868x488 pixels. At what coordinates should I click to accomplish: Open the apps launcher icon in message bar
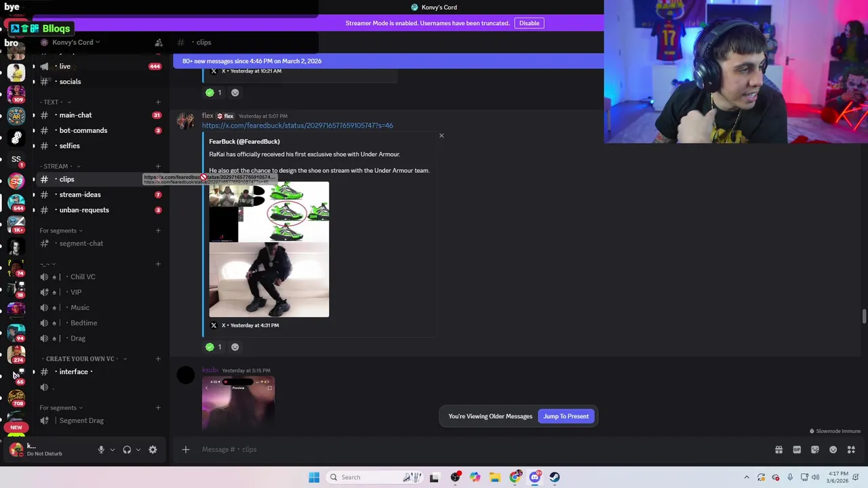851,449
